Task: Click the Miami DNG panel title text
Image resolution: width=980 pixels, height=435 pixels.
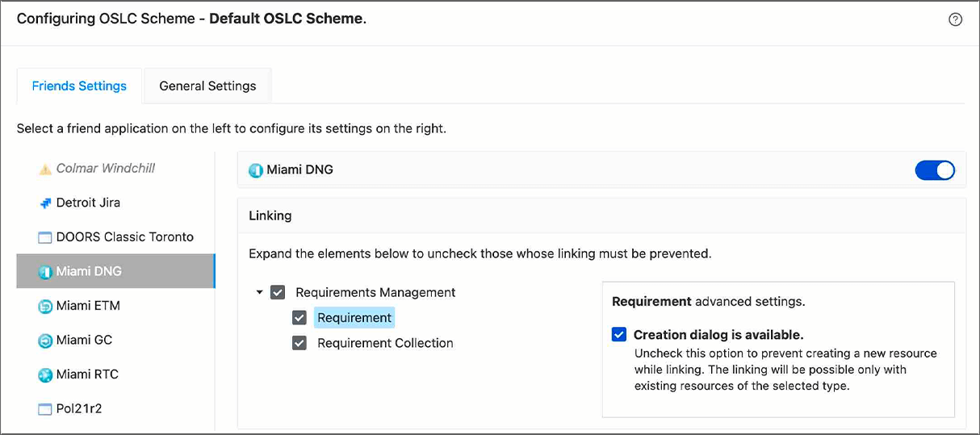Action: [299, 169]
